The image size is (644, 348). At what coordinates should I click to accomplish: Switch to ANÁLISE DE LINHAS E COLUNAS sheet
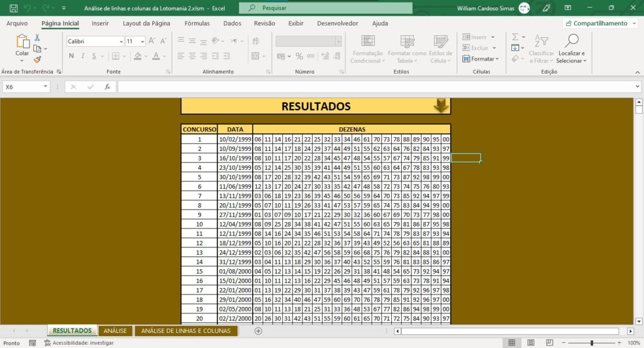(186, 331)
